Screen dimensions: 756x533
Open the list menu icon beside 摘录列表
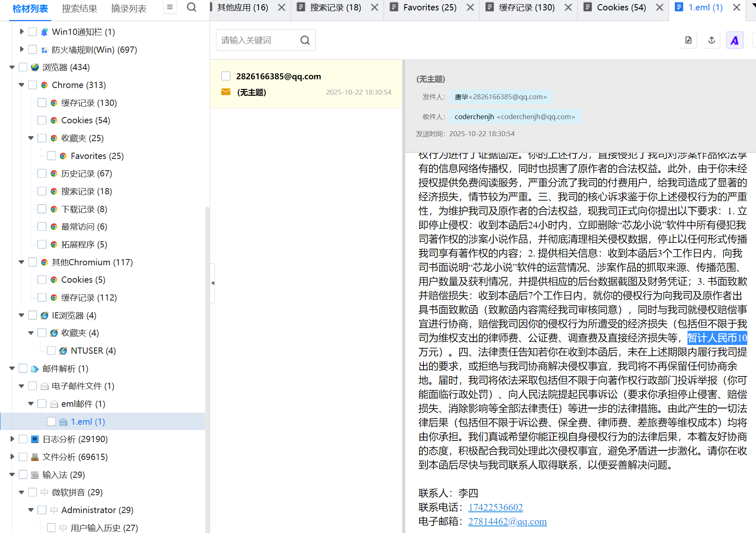(170, 7)
